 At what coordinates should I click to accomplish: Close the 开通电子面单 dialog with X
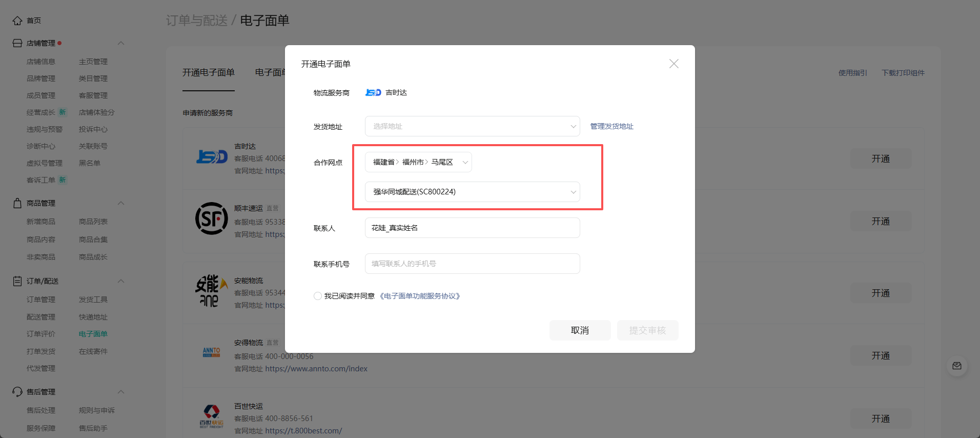673,64
